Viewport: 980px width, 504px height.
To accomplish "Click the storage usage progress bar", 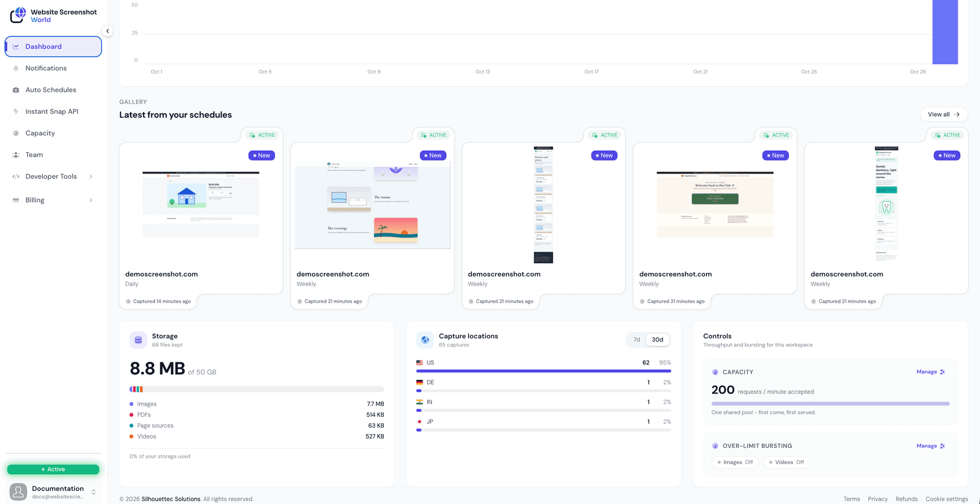I will 256,390.
